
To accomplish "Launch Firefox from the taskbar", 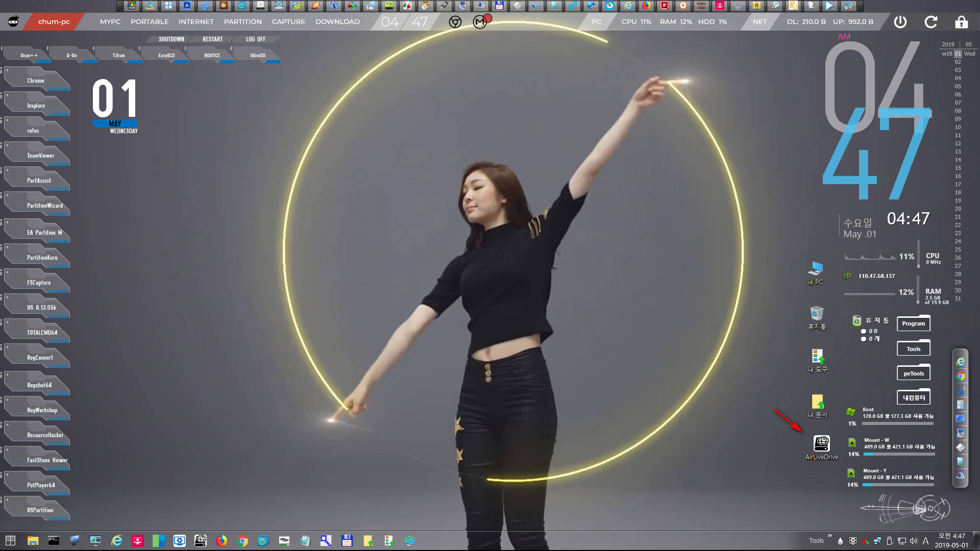I will click(221, 541).
